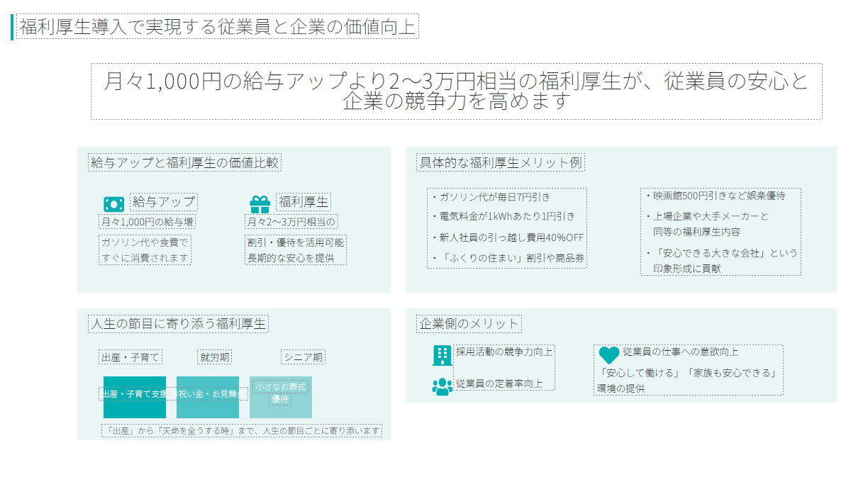Select the 就労期 stage label
Screen dimensions: 868x504
click(214, 357)
